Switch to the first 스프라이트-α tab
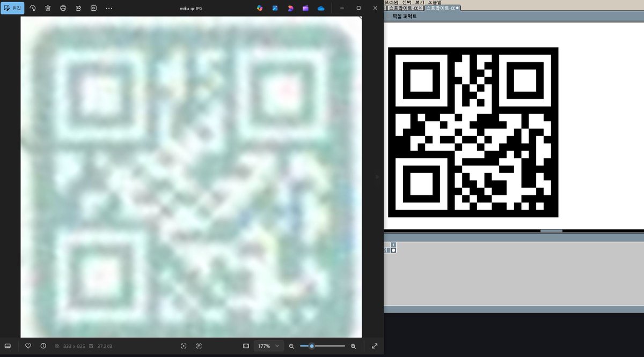Image resolution: width=644 pixels, height=357 pixels. [x=402, y=8]
